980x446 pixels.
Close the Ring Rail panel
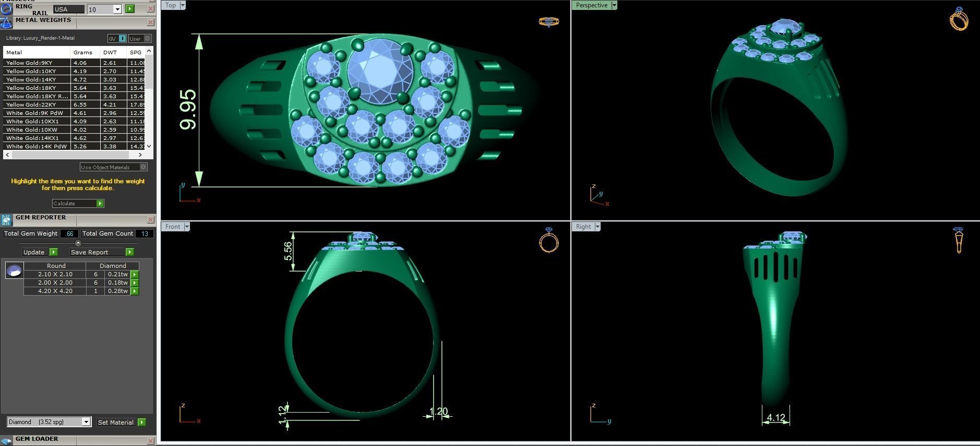[x=150, y=9]
